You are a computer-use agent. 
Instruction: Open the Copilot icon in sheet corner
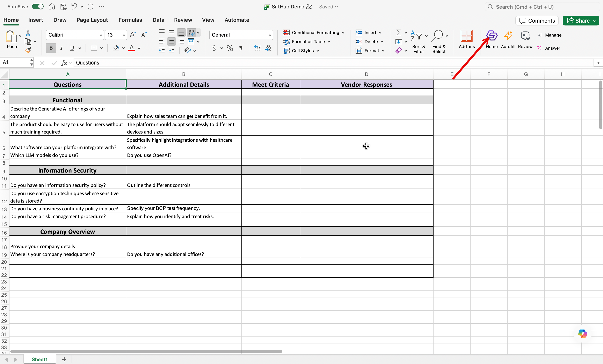[582, 334]
